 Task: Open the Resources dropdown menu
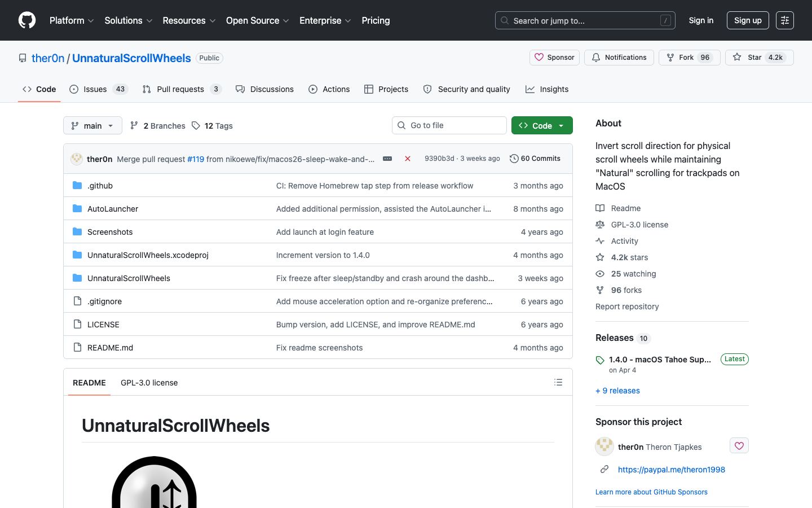pos(189,20)
